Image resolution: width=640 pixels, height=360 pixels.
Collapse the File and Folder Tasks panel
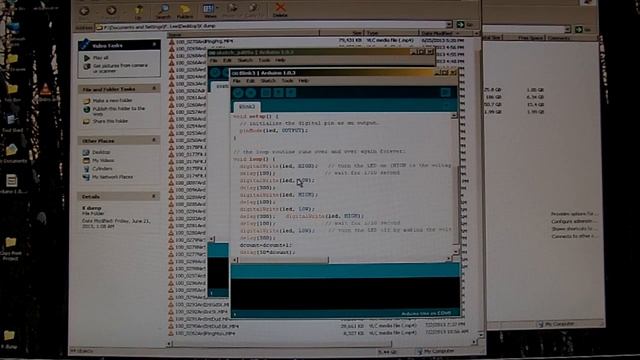(154, 88)
